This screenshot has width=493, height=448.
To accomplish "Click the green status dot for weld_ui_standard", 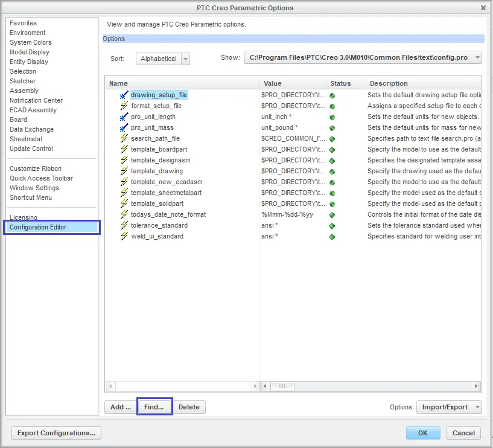I will (332, 237).
